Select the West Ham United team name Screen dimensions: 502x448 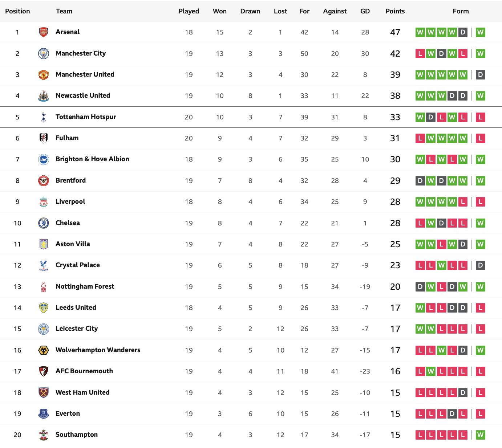pos(82,392)
